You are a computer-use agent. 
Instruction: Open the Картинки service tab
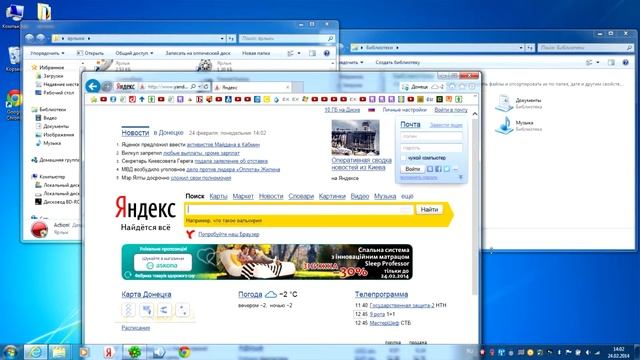332,196
